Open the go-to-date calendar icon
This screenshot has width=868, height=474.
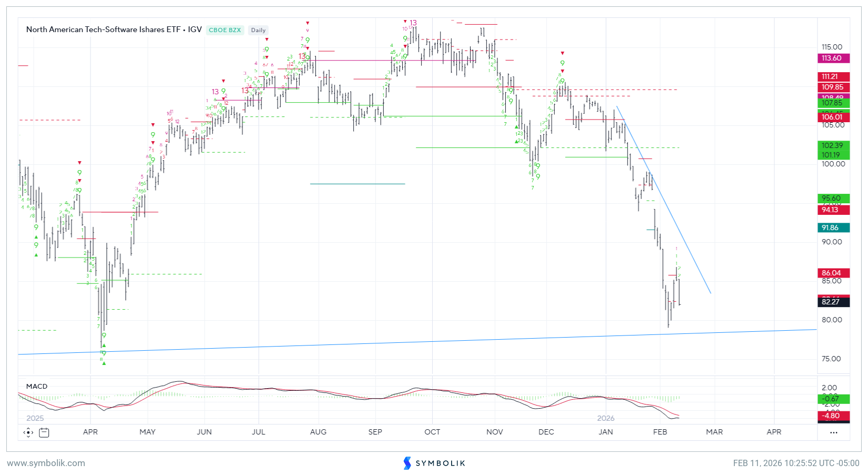[x=44, y=432]
